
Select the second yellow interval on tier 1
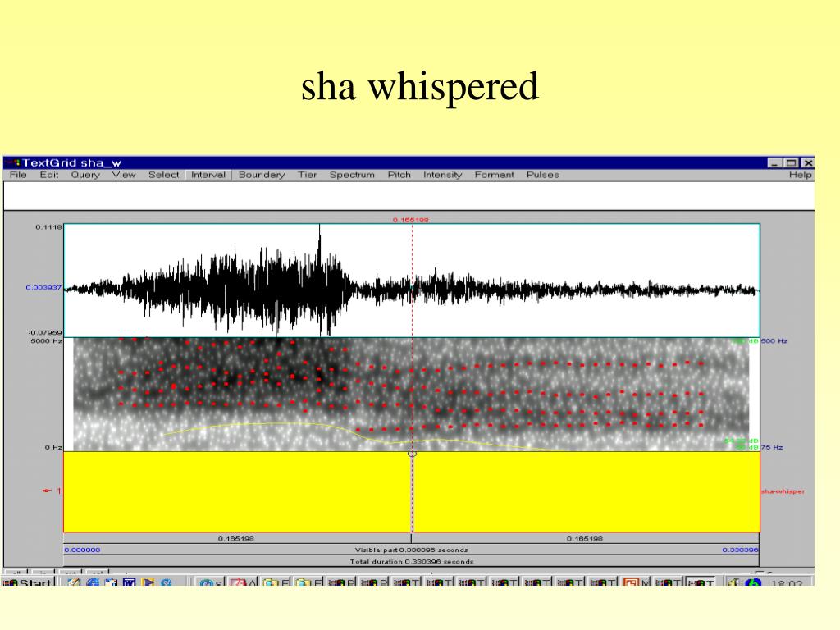586,492
